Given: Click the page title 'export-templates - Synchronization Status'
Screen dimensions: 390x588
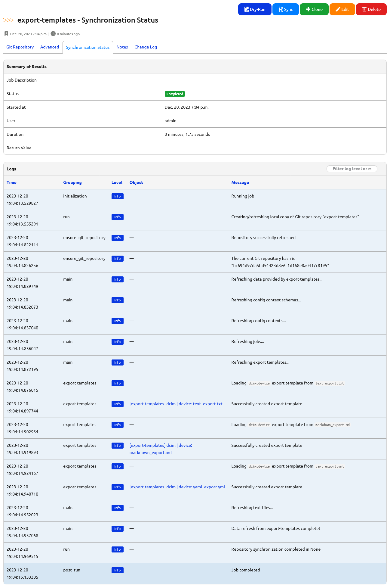Looking at the screenshot, I should 88,20.
